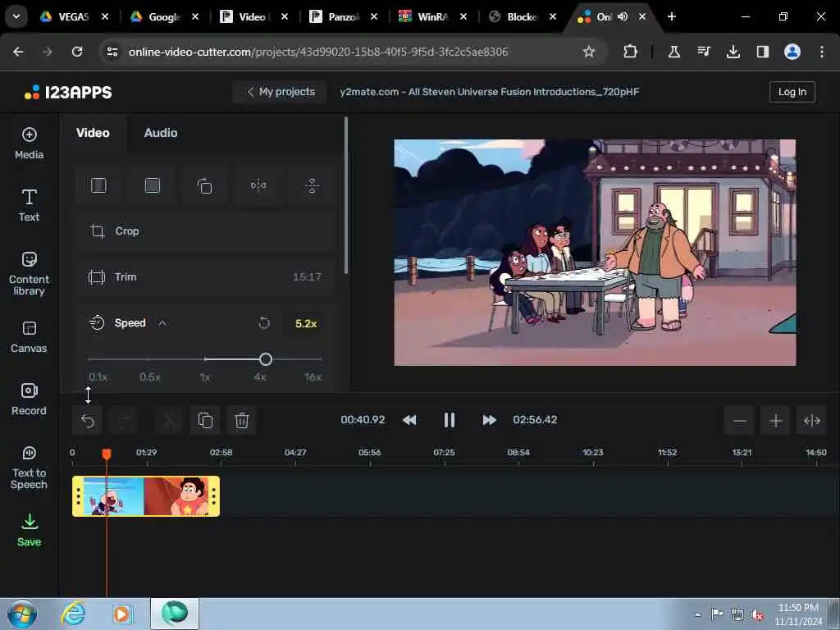Go back to My projects
The width and height of the screenshot is (840, 630).
point(281,92)
